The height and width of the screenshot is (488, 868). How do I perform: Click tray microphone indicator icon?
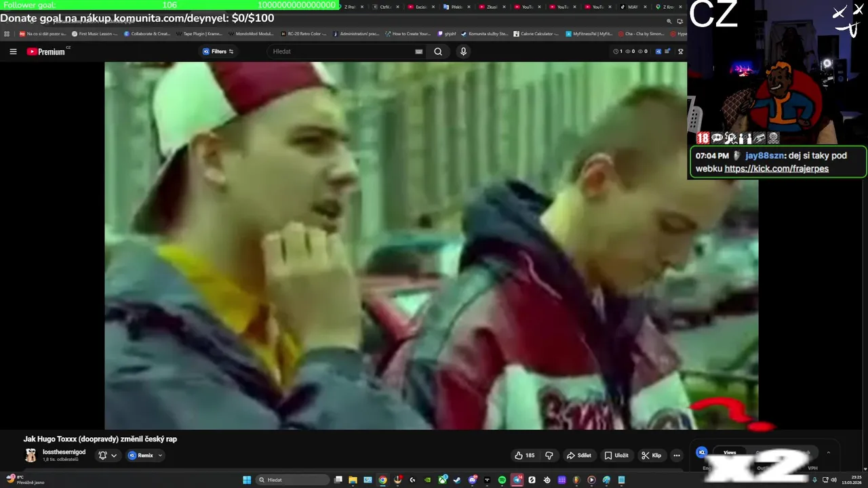[x=814, y=480]
